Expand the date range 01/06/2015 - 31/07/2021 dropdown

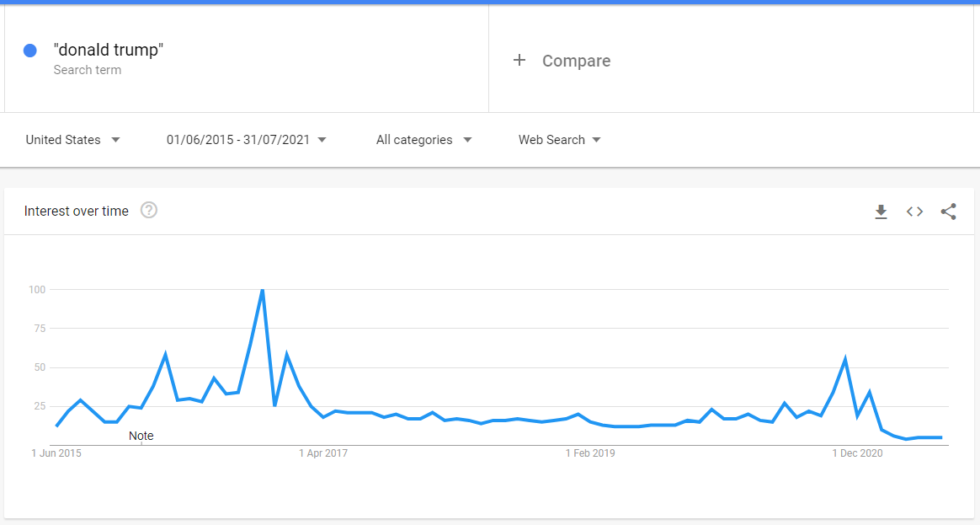tap(246, 140)
